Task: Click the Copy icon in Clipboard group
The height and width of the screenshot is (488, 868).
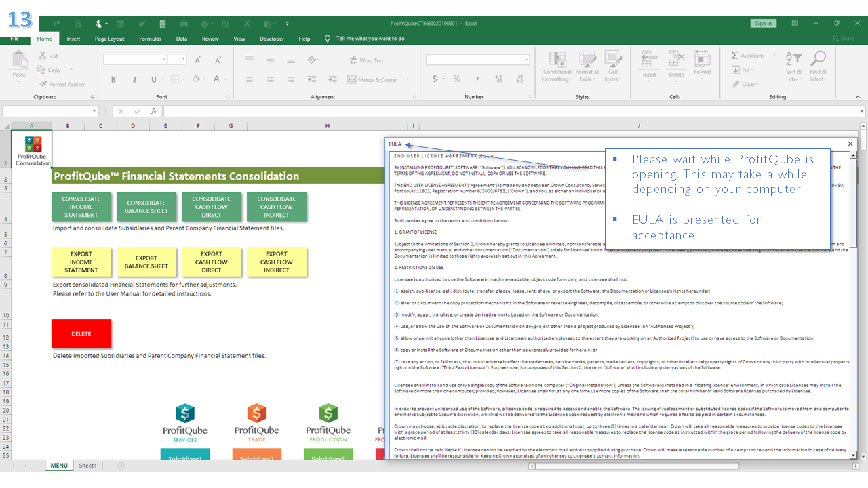Action: coord(40,70)
